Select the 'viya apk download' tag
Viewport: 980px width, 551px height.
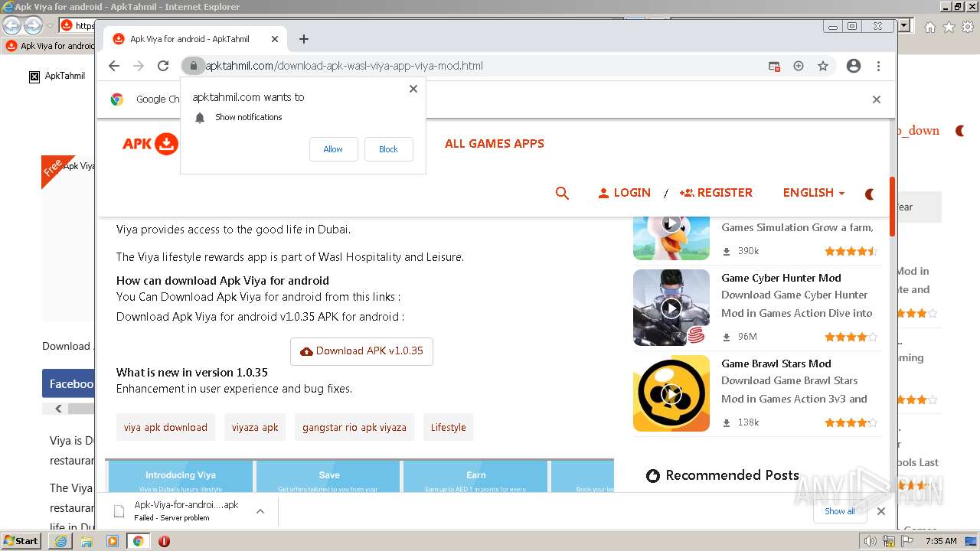click(165, 427)
